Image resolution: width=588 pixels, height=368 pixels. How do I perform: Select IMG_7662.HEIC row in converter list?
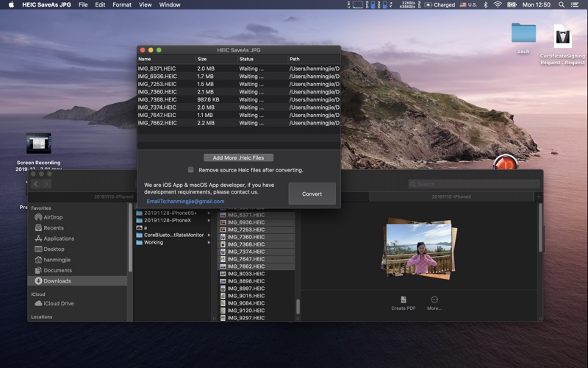click(x=239, y=123)
